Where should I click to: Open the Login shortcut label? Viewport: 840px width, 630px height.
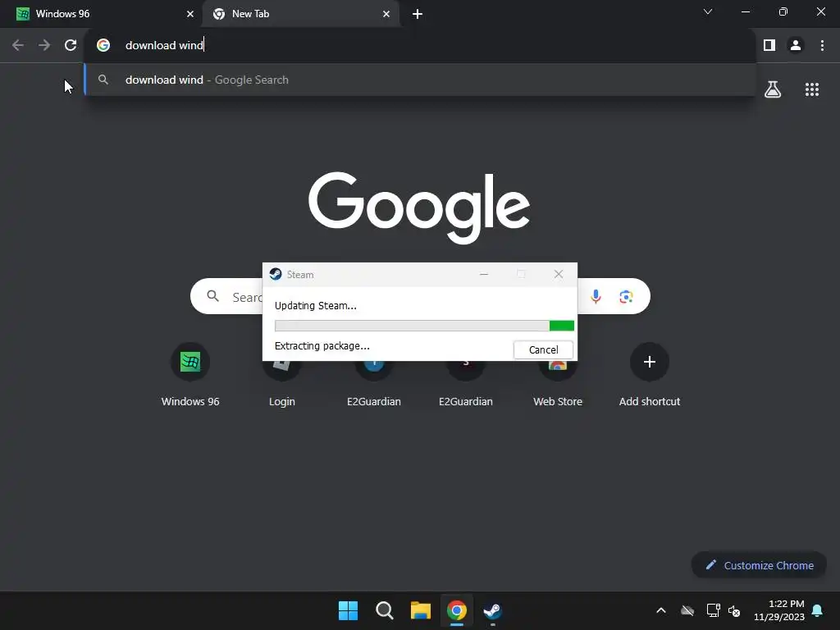(x=282, y=401)
